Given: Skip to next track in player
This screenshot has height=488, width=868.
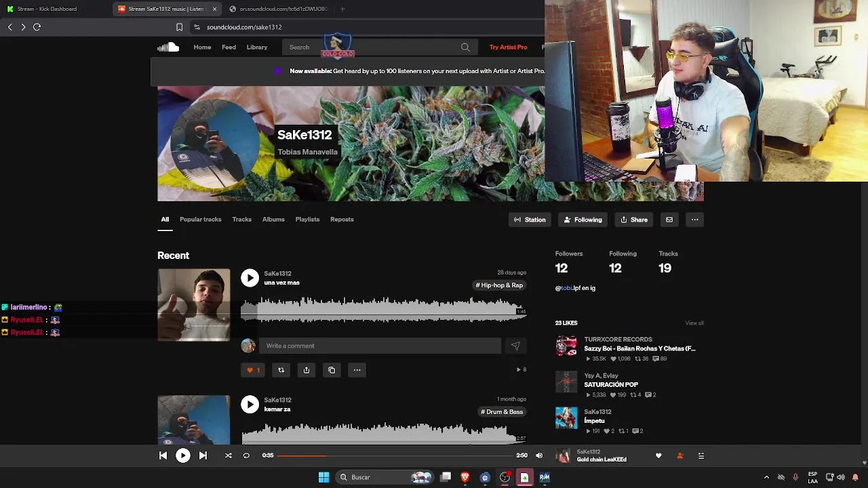Looking at the screenshot, I should pos(203,455).
